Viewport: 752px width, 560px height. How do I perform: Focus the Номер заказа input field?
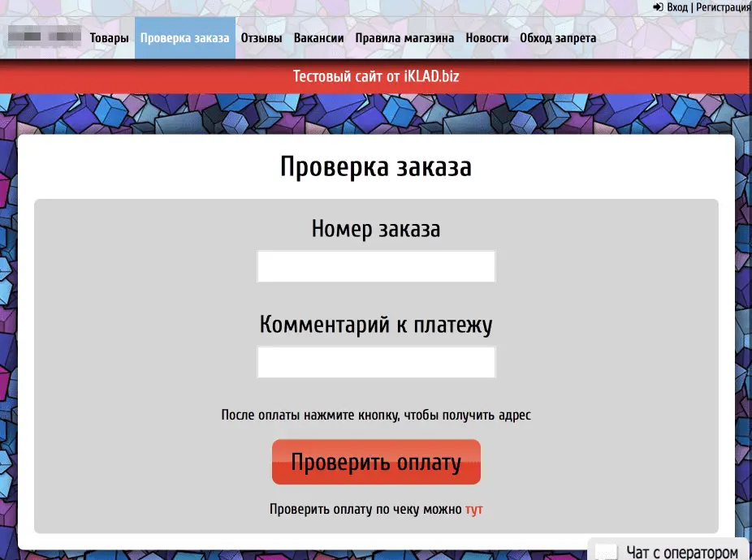coord(376,266)
